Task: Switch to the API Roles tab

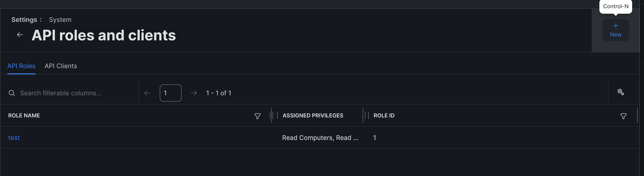Action: (21, 66)
